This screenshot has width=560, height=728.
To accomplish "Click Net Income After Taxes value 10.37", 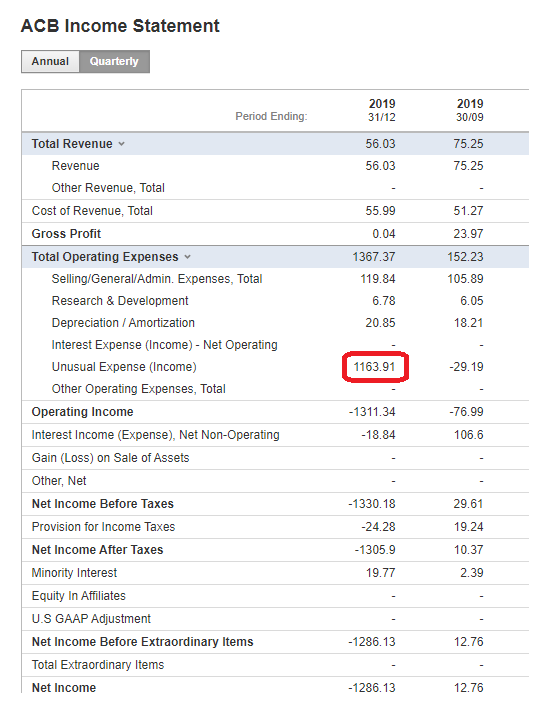I will coord(468,550).
